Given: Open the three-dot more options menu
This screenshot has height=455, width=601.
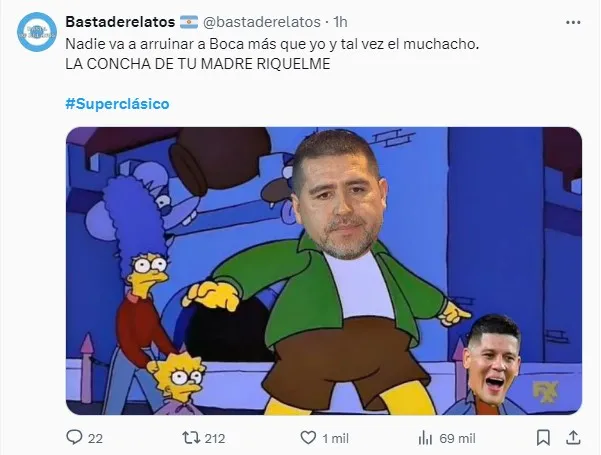Looking at the screenshot, I should tap(573, 23).
